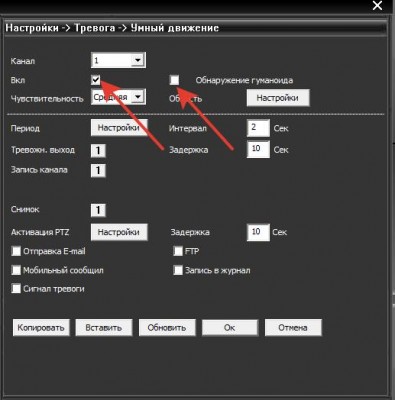Enable Отправка E-mail checkbox

point(16,251)
